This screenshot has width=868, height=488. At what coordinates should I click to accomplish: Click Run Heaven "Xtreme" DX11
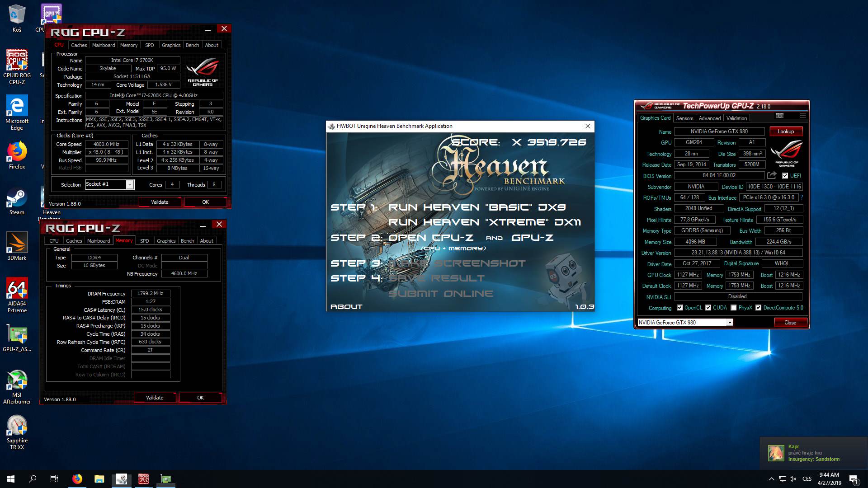pyautogui.click(x=484, y=222)
